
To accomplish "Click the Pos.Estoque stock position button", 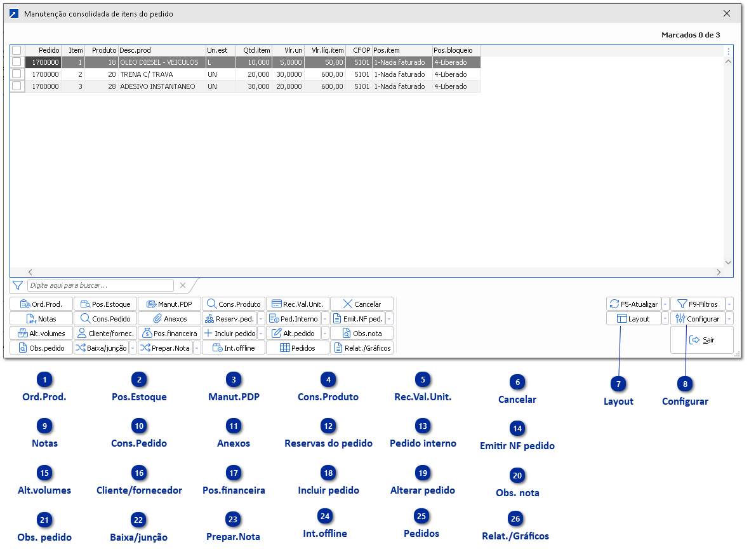I will pyautogui.click(x=105, y=304).
